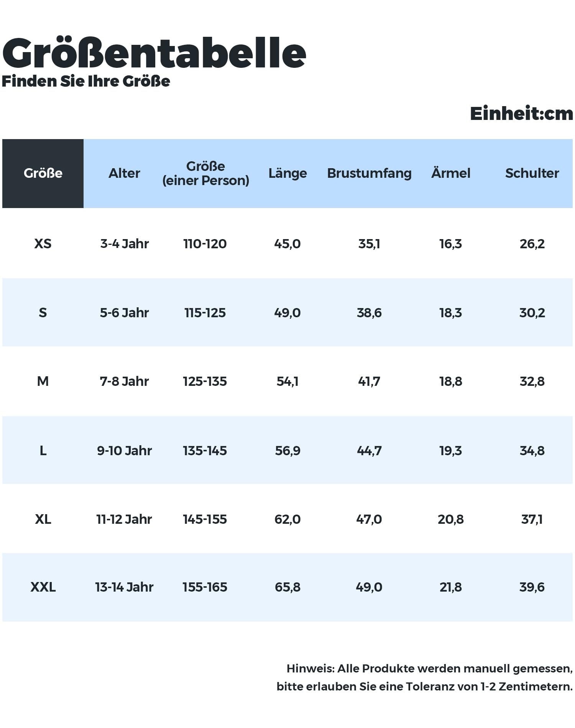Click the Einheit:cm label
This screenshot has height=728, width=575.
click(x=522, y=113)
